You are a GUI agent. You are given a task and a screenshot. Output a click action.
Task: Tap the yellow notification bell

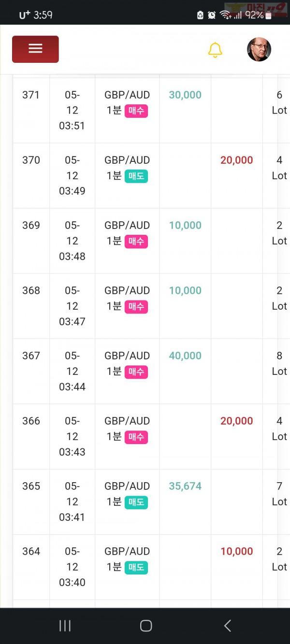(x=215, y=50)
